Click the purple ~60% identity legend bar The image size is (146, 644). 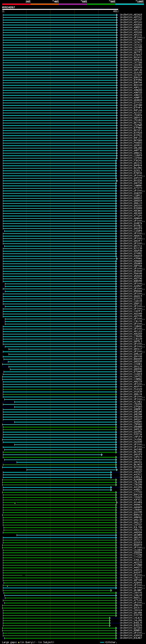[73, 4]
